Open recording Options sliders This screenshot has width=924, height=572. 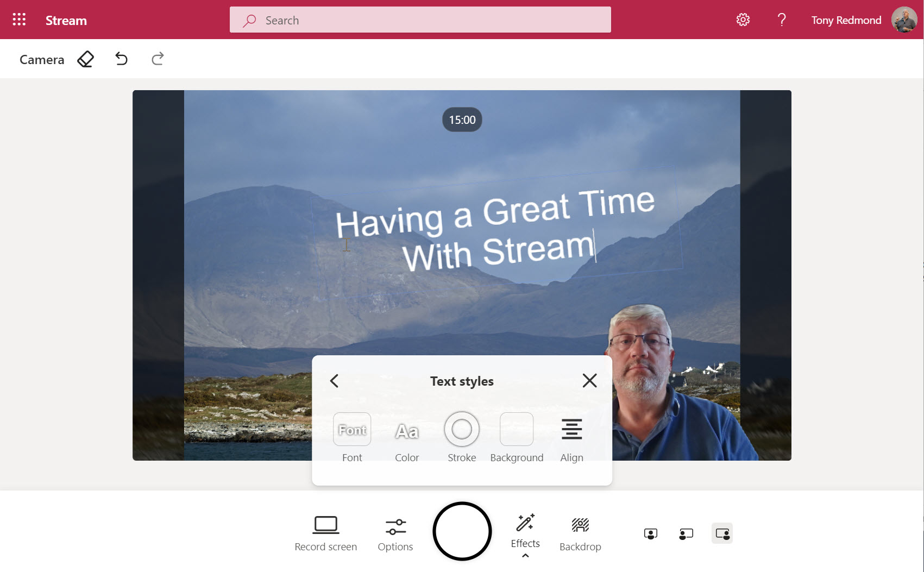tap(395, 533)
